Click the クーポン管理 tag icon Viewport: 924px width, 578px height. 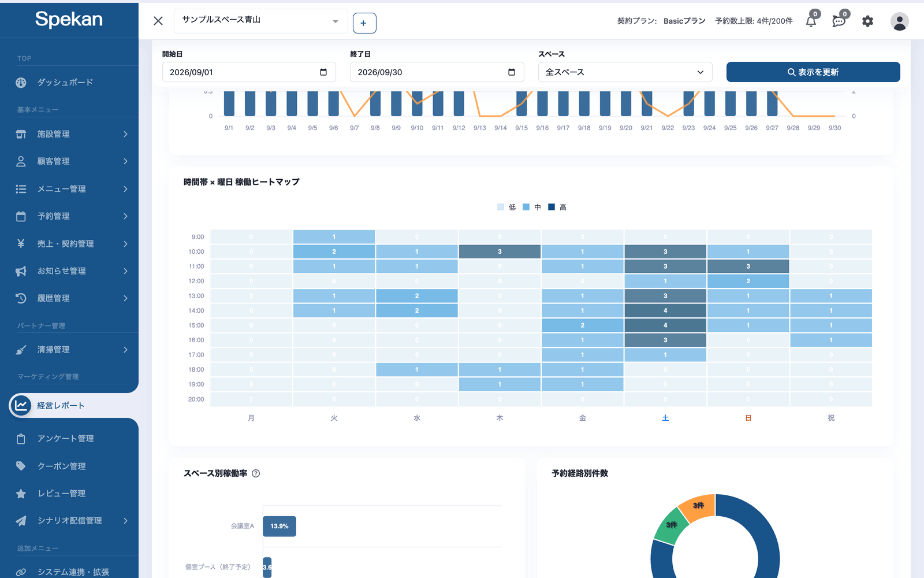point(21,466)
